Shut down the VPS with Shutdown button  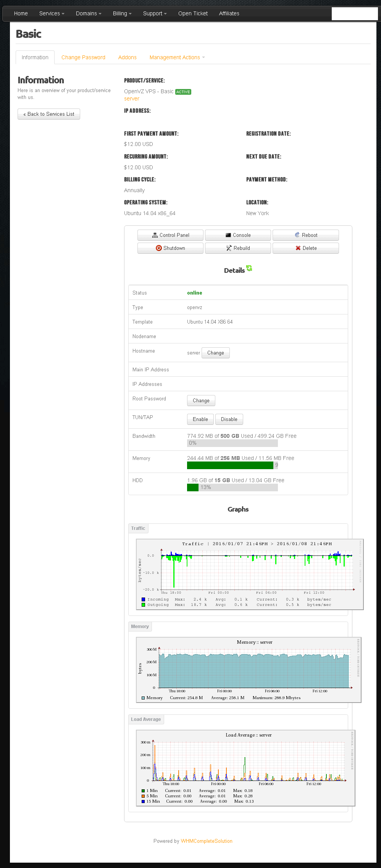[170, 248]
